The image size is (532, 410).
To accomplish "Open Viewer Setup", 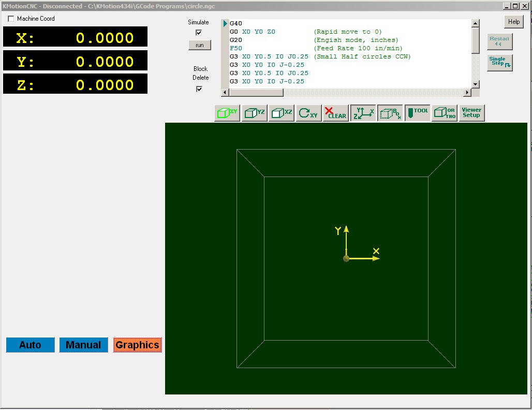I will point(471,113).
